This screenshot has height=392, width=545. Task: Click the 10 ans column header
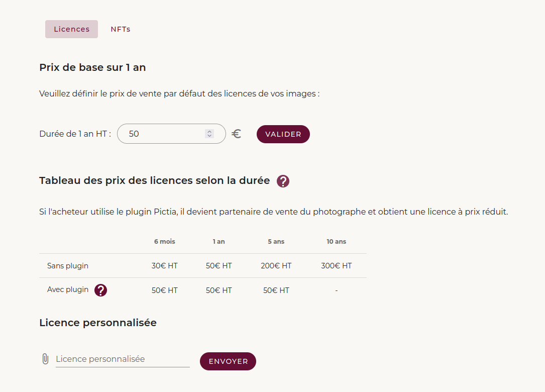[x=336, y=242]
